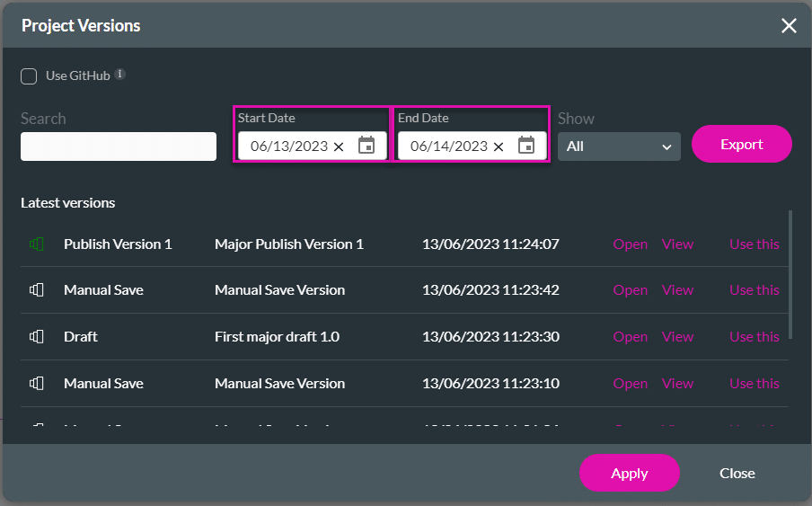Clear the End Date value
Image resolution: width=812 pixels, height=506 pixels.
coord(499,146)
